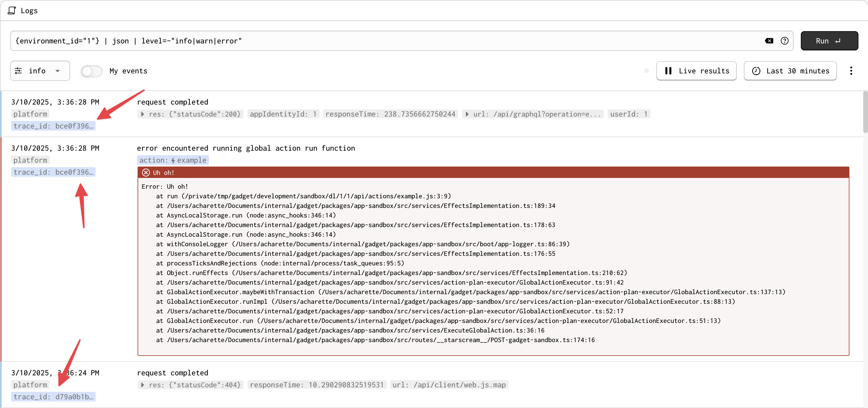Click the stack line at run example.js:3:9
The image size is (868, 408).
[x=303, y=196]
